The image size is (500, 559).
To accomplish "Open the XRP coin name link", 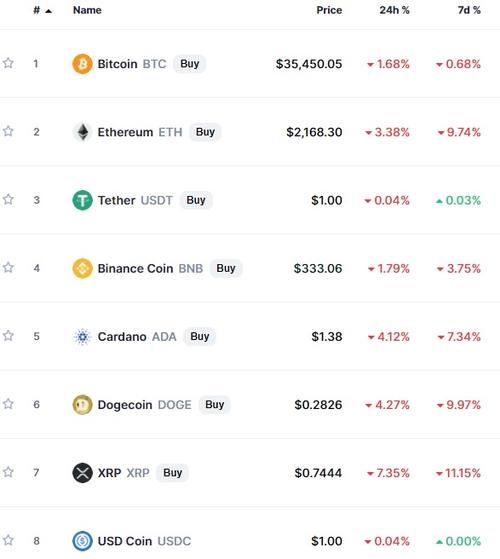I will [109, 473].
